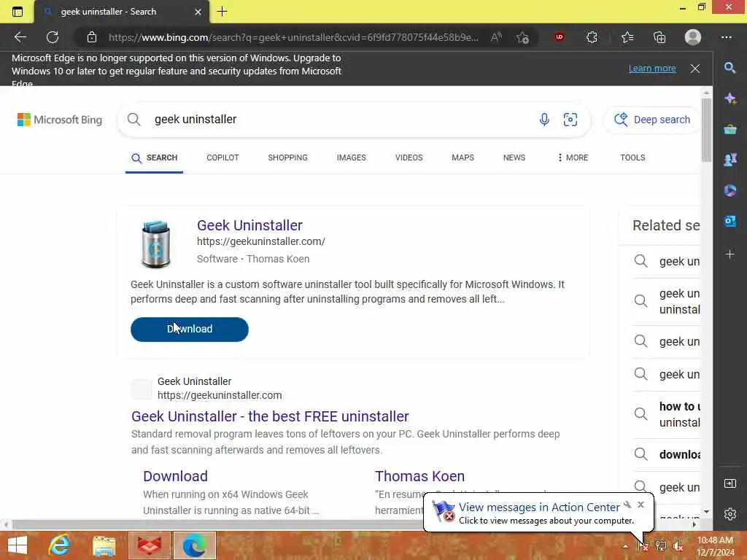Open sidebar Games chess icon
Image resolution: width=747 pixels, height=560 pixels.
[729, 160]
